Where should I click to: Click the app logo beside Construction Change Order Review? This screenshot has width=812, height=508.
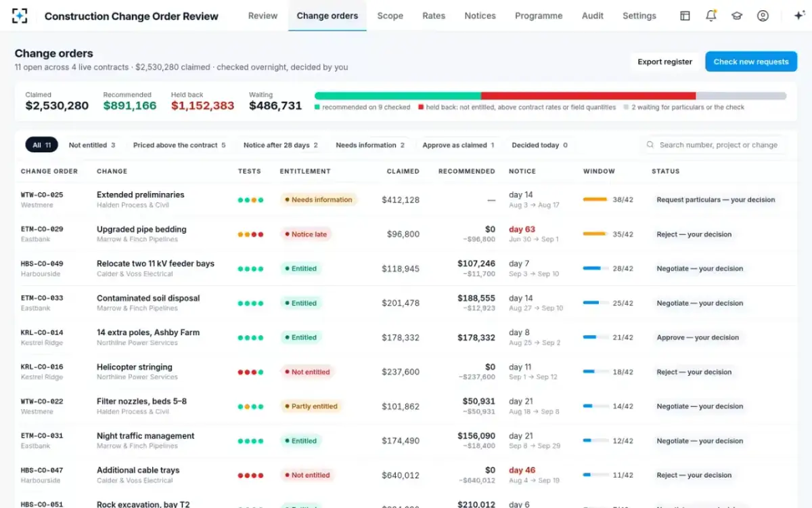(x=20, y=16)
